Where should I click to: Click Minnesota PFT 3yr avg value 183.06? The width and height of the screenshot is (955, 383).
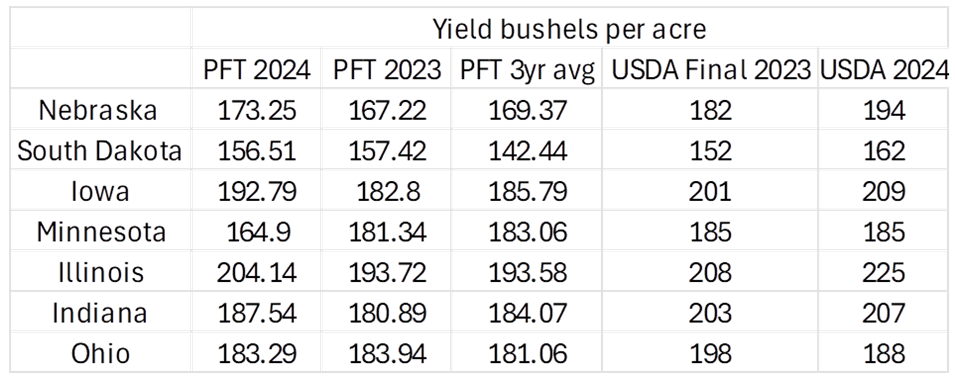coord(527,232)
